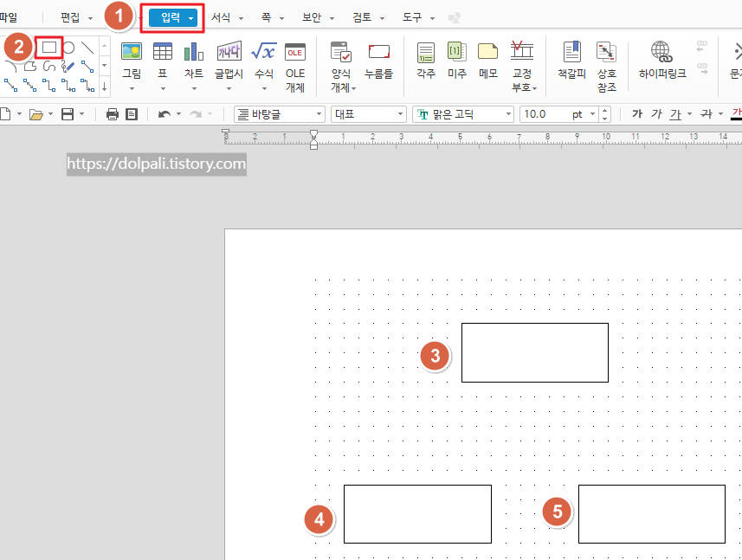Viewport: 742px width, 560px height.
Task: Select the upper rectangle drawn on the page
Action: [535, 352]
